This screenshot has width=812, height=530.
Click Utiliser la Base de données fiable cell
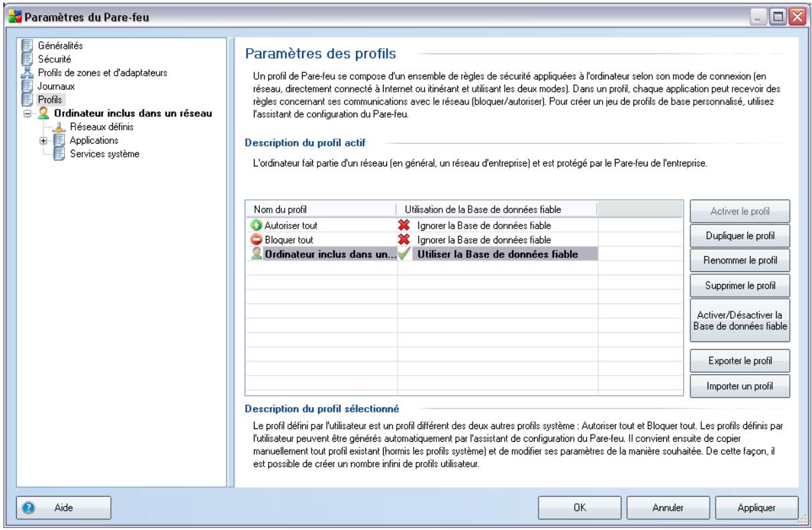pos(497,253)
